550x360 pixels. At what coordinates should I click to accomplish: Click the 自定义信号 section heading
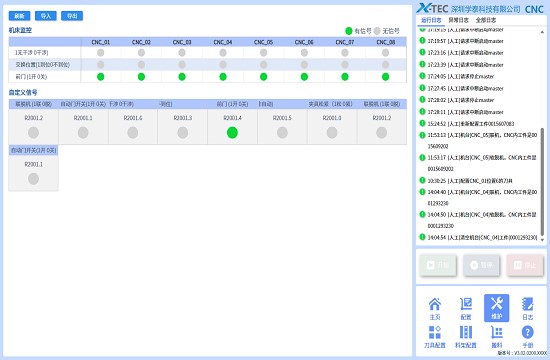pyautogui.click(x=23, y=92)
